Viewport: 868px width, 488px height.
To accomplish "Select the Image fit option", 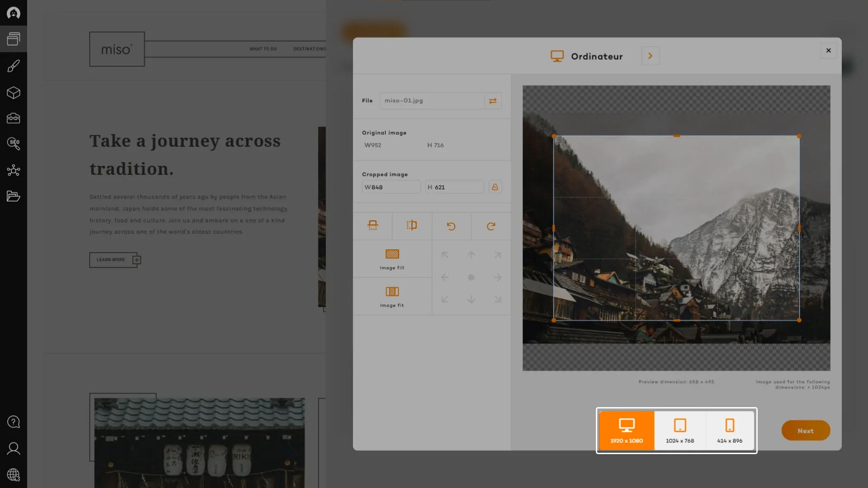I will (x=392, y=296).
